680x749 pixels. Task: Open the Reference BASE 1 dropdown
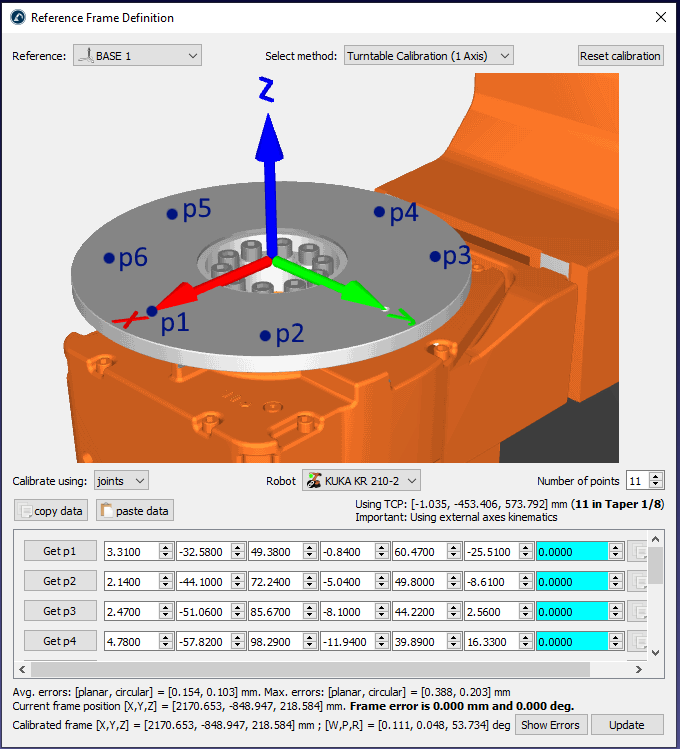tap(138, 56)
